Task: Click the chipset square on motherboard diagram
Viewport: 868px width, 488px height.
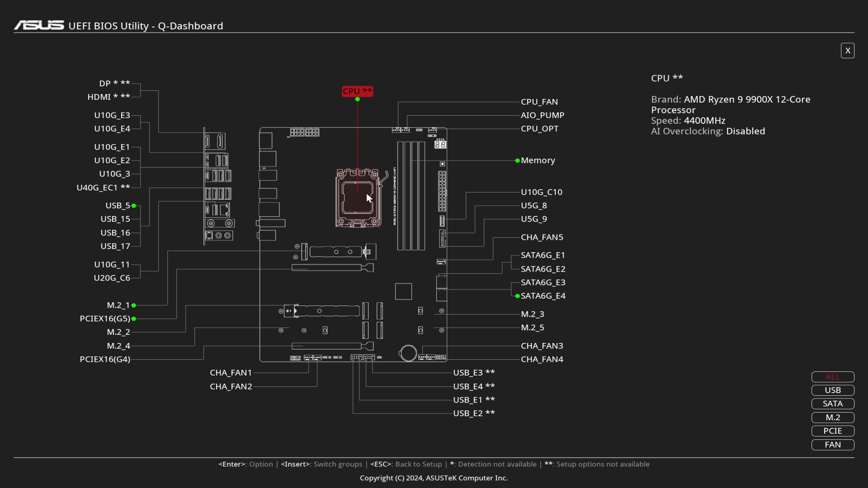Action: coord(403,291)
